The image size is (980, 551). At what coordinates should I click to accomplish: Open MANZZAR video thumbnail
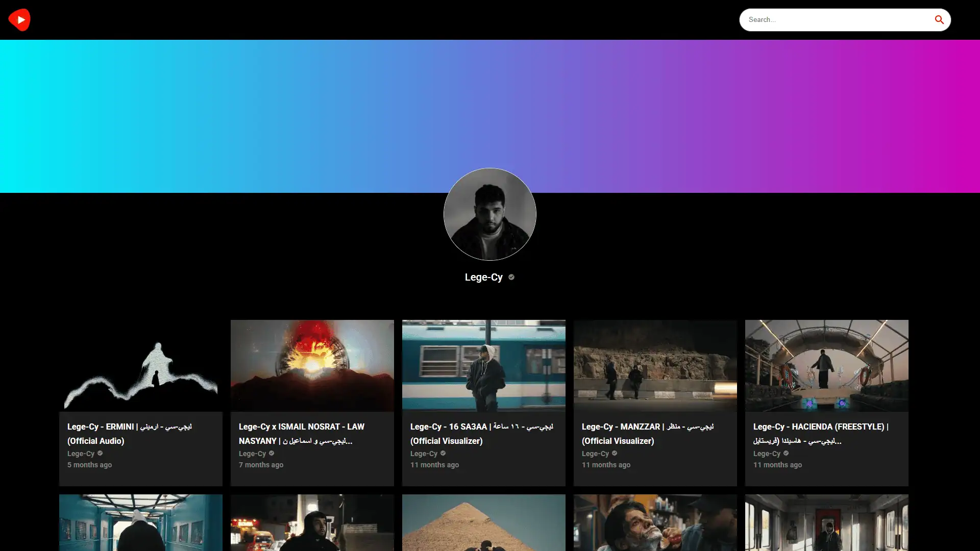[x=655, y=366]
